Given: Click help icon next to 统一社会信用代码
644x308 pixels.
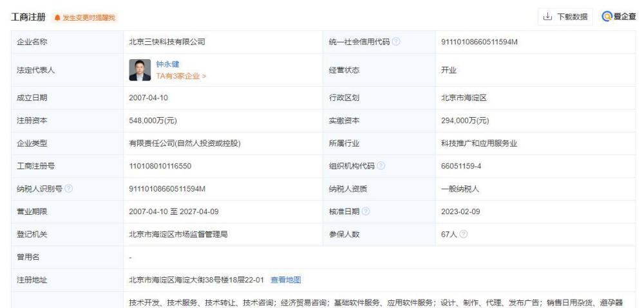Looking at the screenshot, I should [396, 42].
